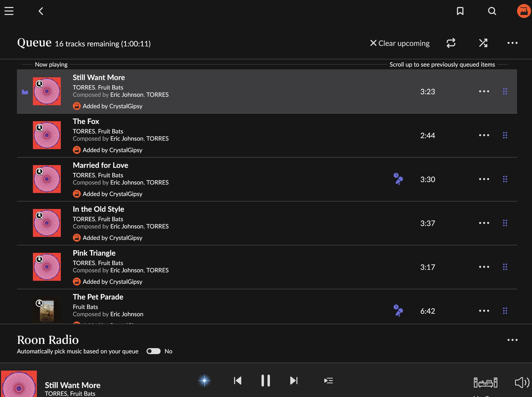
Task: Click the now playing album art in footer
Action: 19,384
